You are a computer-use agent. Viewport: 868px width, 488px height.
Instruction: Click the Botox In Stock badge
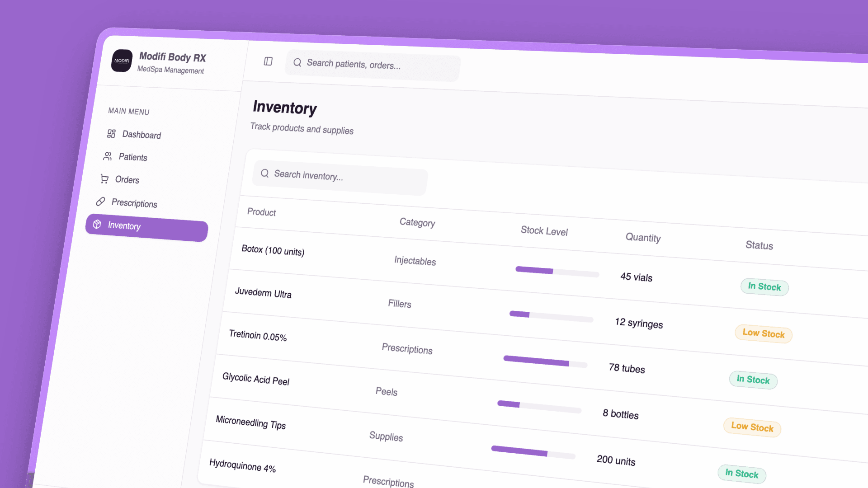coord(764,287)
